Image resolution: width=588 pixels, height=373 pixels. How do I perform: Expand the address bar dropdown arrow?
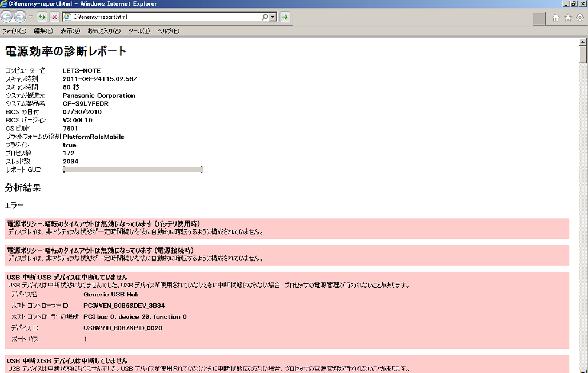tap(273, 17)
